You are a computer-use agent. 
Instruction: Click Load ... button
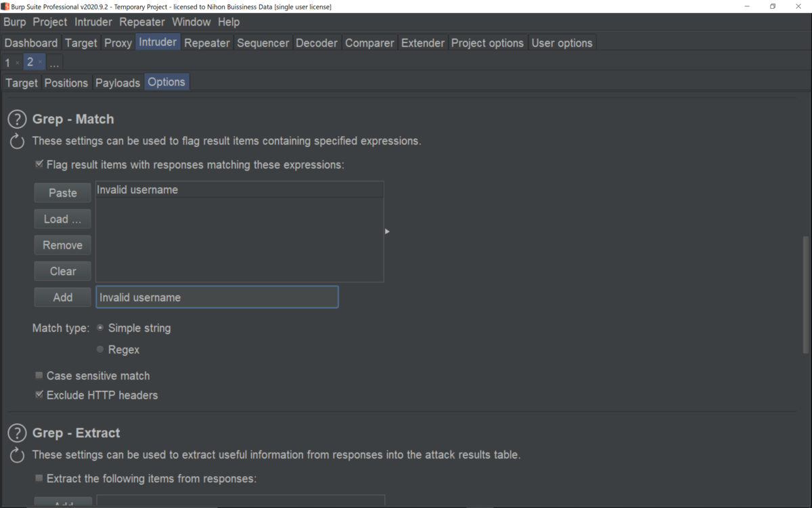(63, 219)
